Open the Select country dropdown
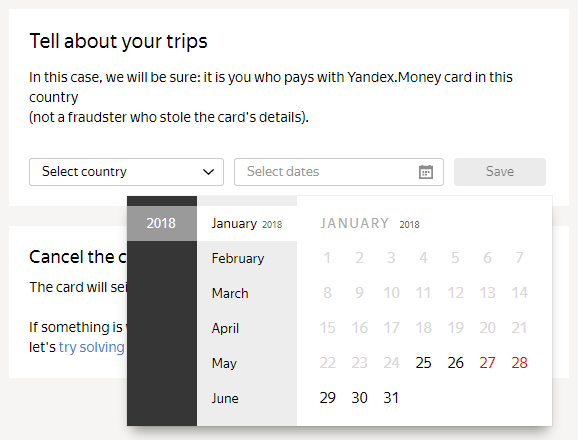 tap(126, 172)
